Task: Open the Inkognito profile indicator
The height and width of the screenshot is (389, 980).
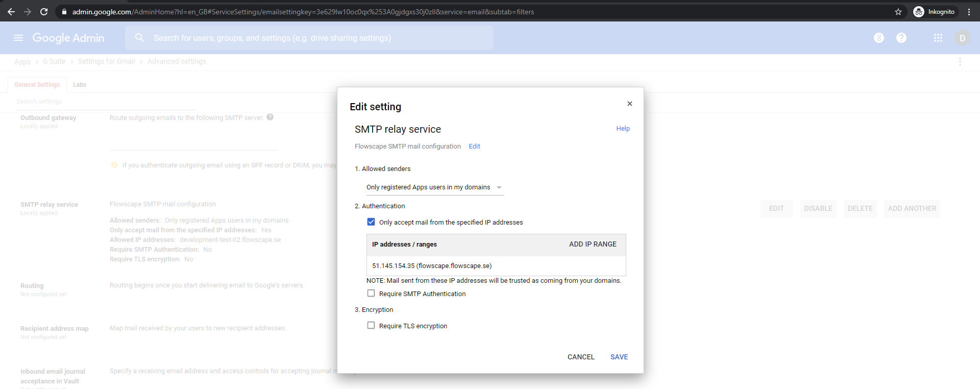Action: [x=935, y=12]
